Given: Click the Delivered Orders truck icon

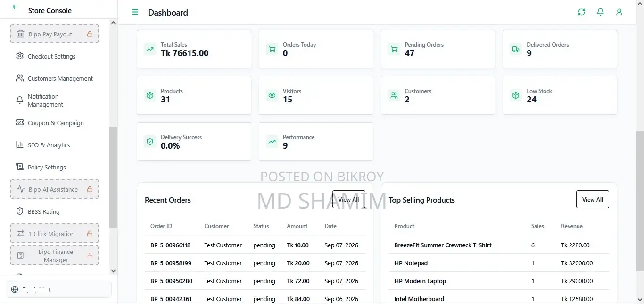Looking at the screenshot, I should click(x=516, y=49).
